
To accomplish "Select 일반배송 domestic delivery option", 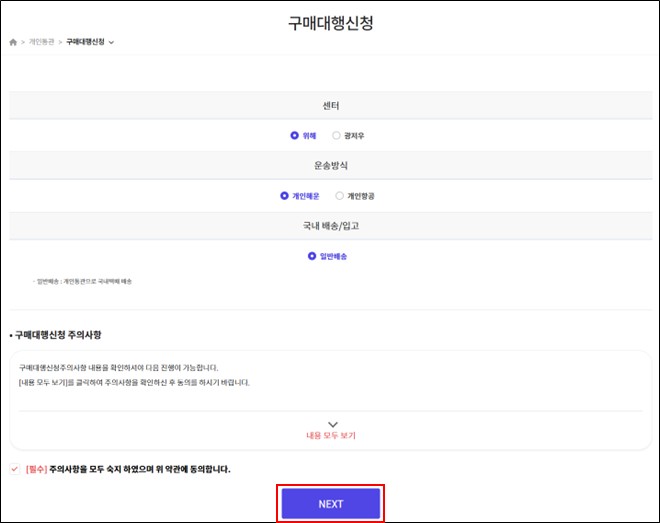I will 312,256.
